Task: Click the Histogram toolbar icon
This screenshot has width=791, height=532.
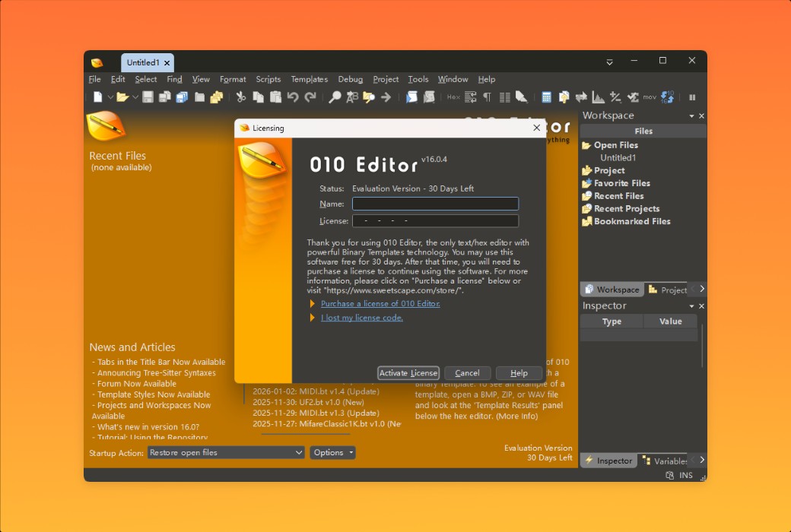Action: pos(598,97)
